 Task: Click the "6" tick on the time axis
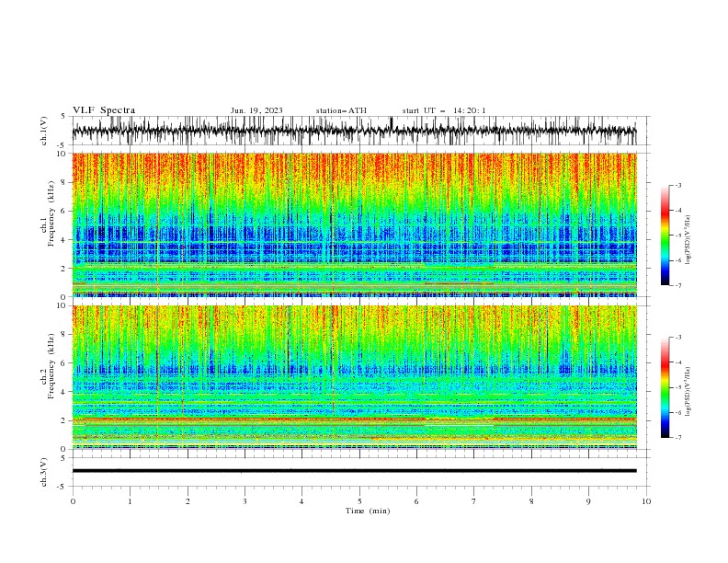(x=417, y=501)
